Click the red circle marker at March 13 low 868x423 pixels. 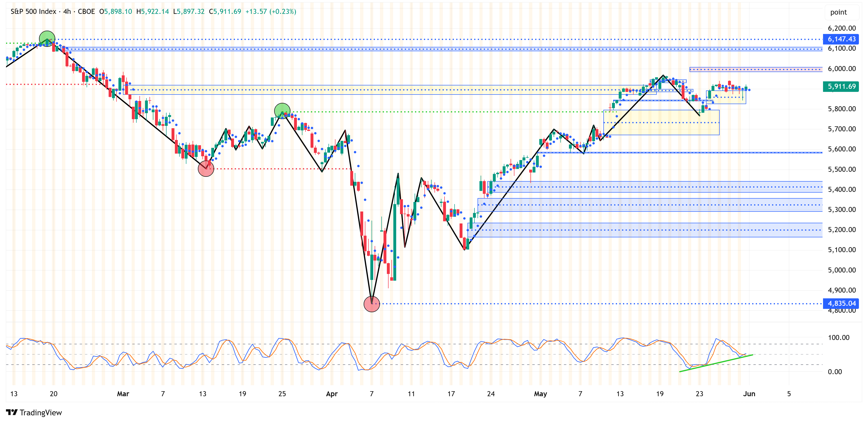coord(206,168)
